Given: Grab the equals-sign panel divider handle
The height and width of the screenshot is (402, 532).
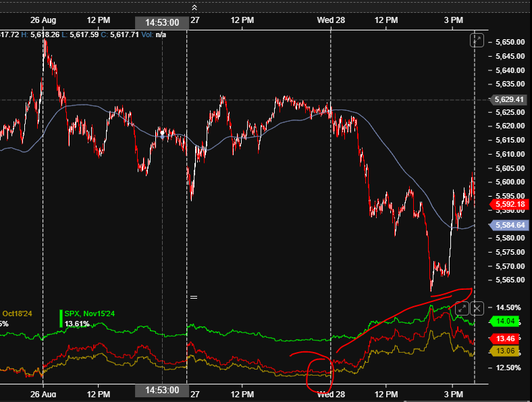Looking at the screenshot, I should (x=194, y=297).
